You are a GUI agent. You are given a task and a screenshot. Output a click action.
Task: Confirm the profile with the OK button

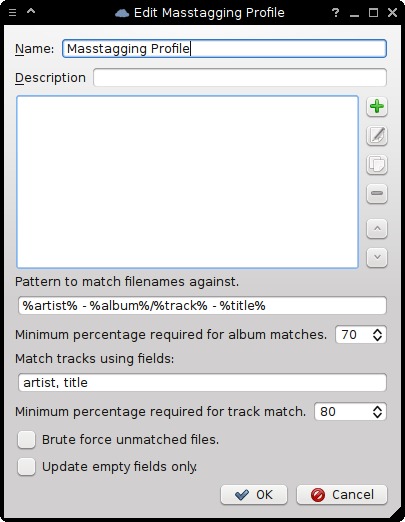tap(254, 495)
